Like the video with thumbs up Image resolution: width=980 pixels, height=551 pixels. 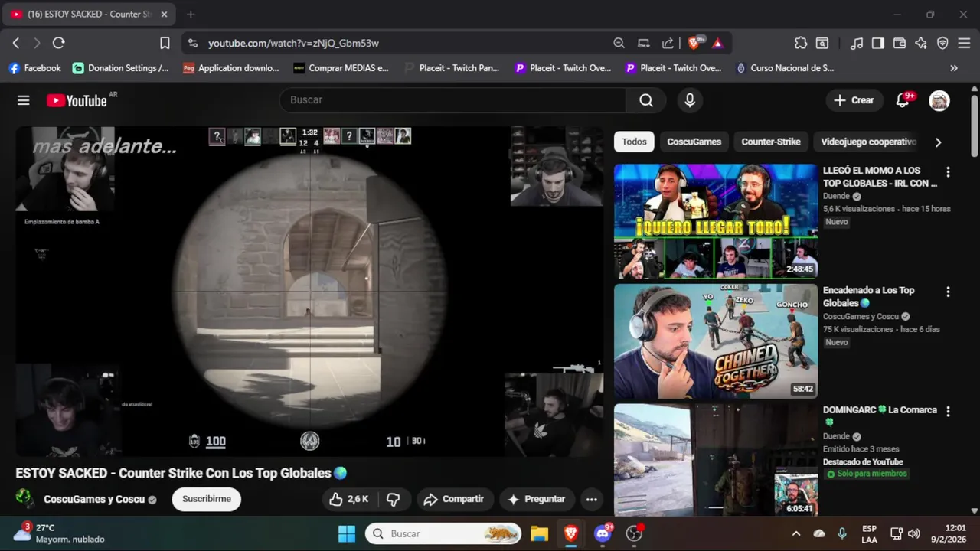349,499
